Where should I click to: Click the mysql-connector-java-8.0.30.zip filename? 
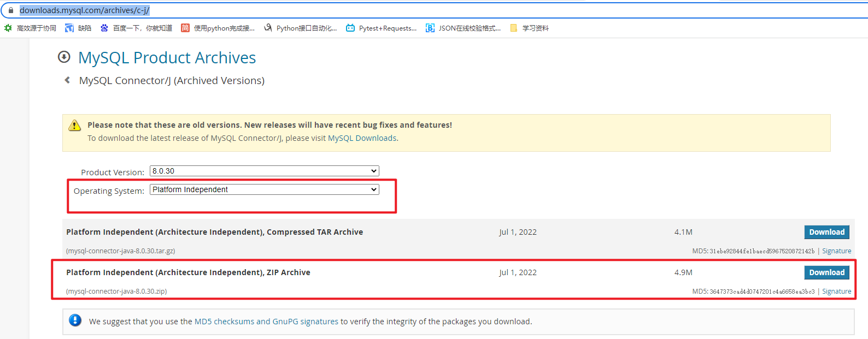[x=116, y=292]
